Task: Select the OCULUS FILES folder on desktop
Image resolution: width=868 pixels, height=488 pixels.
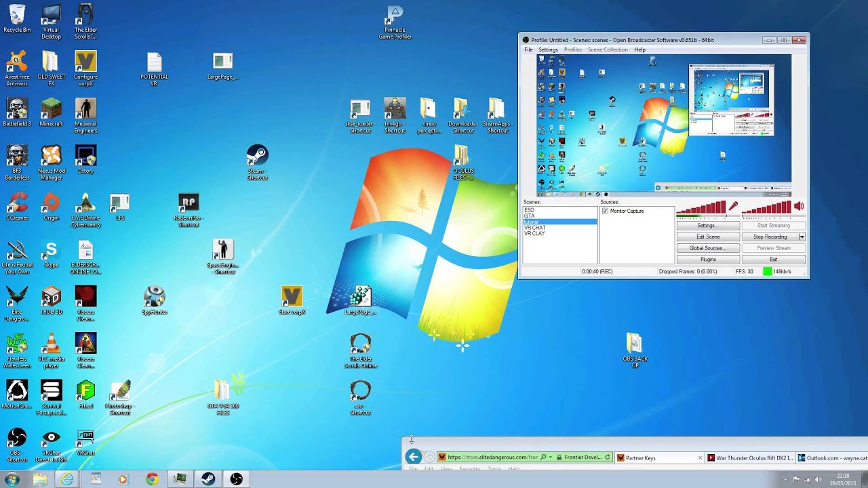Action: point(463,163)
